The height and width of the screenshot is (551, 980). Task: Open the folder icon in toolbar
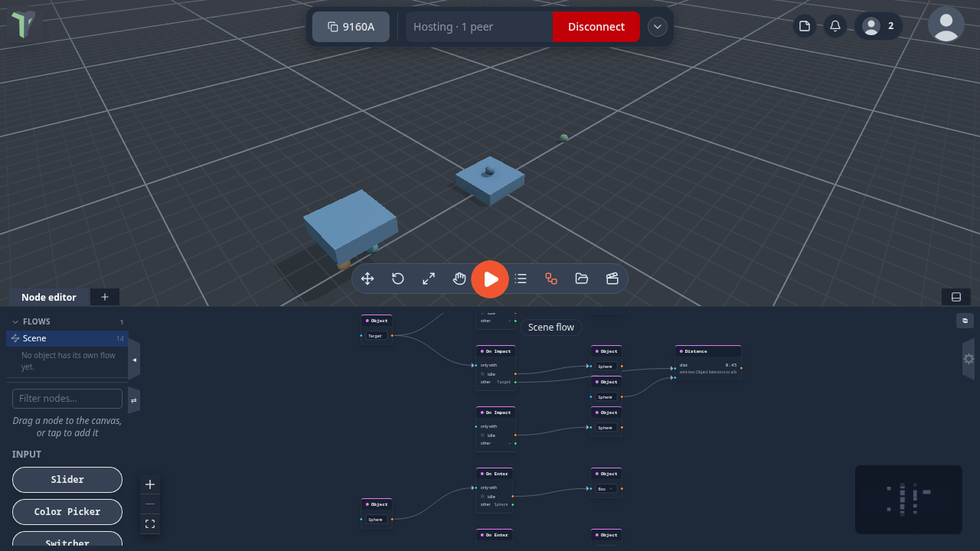[x=582, y=279]
